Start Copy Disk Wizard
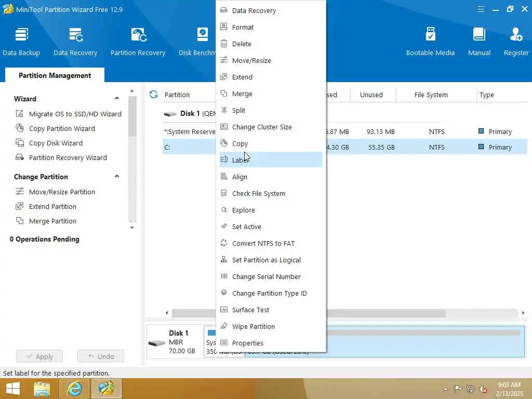 [x=49, y=143]
